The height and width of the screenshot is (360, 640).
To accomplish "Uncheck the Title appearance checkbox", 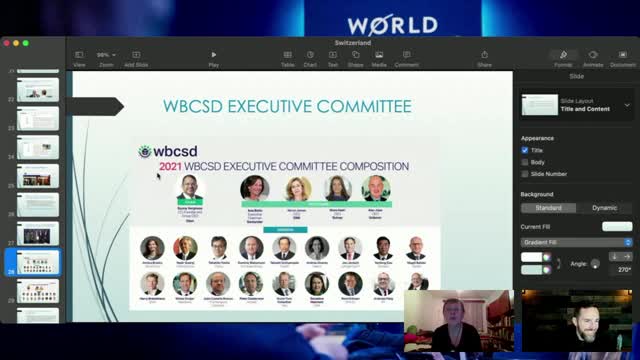I will (x=525, y=150).
